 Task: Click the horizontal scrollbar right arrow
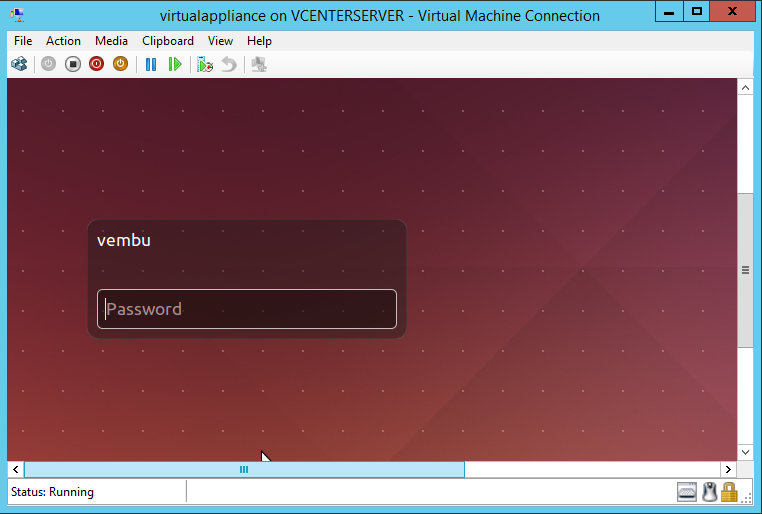pyautogui.click(x=728, y=469)
